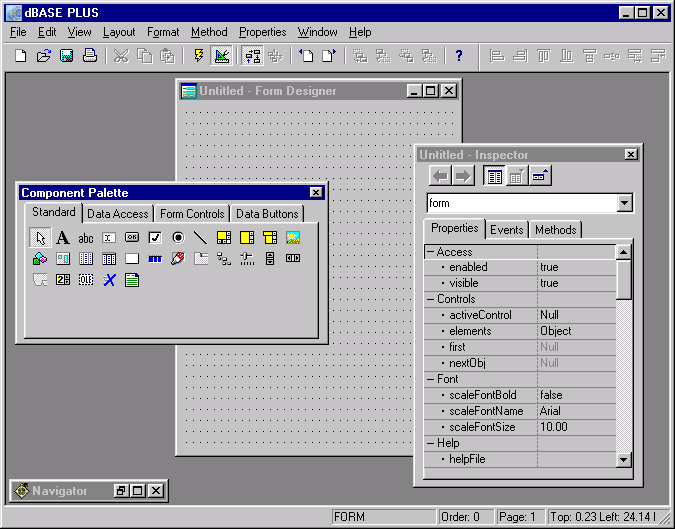675x529 pixels.
Task: Select the green lined ReportViewer component
Action: coord(132,280)
